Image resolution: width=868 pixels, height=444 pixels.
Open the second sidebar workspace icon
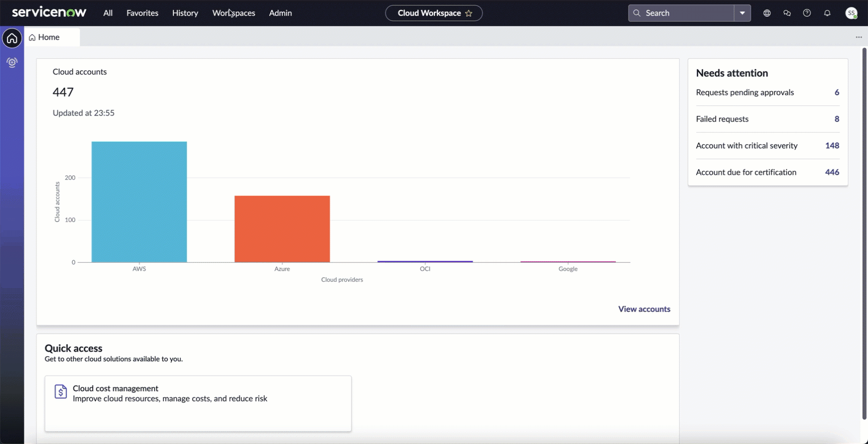point(12,62)
